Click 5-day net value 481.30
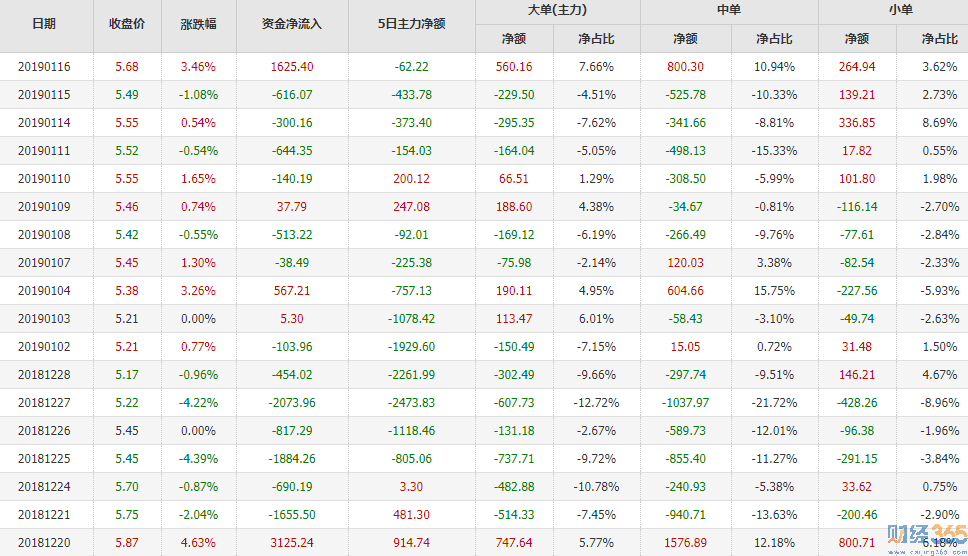This screenshot has width=968, height=556. pyautogui.click(x=411, y=515)
